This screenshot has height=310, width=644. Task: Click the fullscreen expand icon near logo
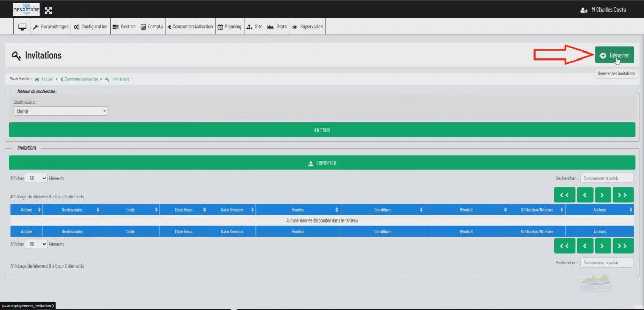(48, 10)
